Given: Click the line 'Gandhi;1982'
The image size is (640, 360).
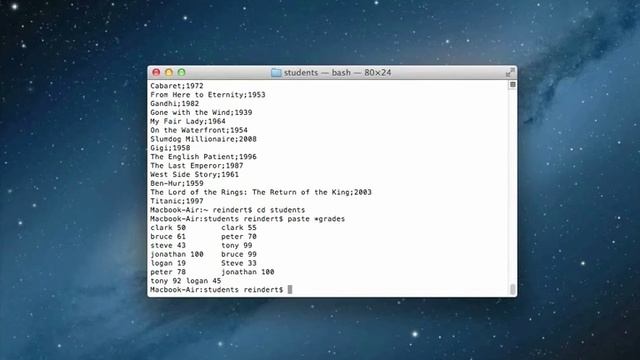Looking at the screenshot, I should [175, 104].
